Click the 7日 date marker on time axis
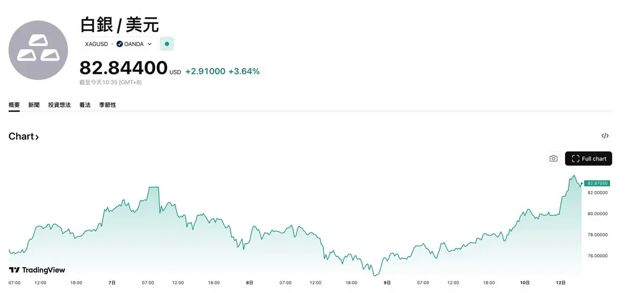Viewport: 644px width, 293px height. pyautogui.click(x=112, y=282)
